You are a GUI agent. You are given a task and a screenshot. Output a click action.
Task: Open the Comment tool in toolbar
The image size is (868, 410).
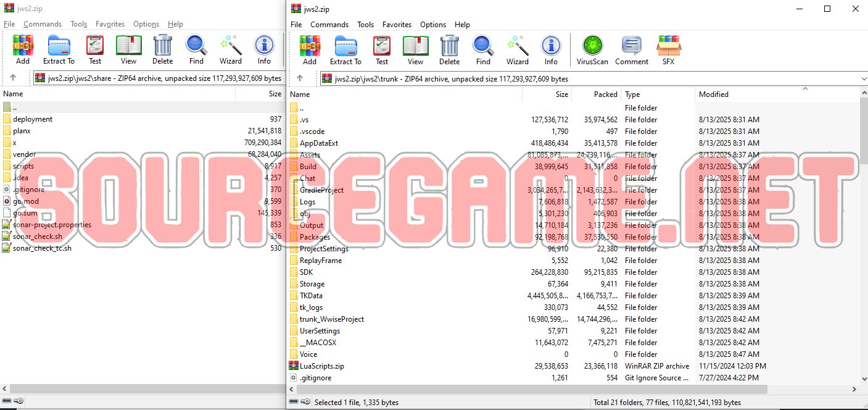(631, 50)
